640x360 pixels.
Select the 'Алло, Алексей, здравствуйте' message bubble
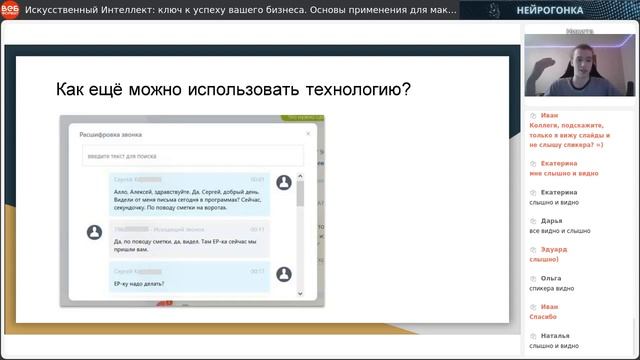tap(189, 194)
